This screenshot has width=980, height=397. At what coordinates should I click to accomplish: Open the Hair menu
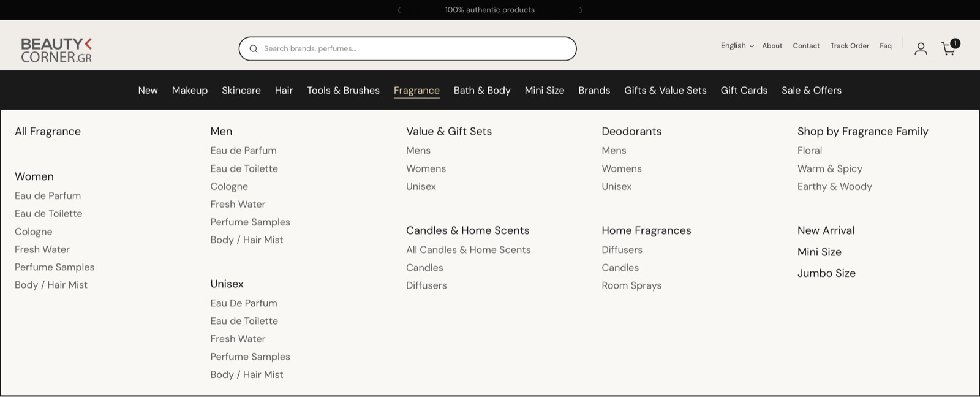coord(284,90)
